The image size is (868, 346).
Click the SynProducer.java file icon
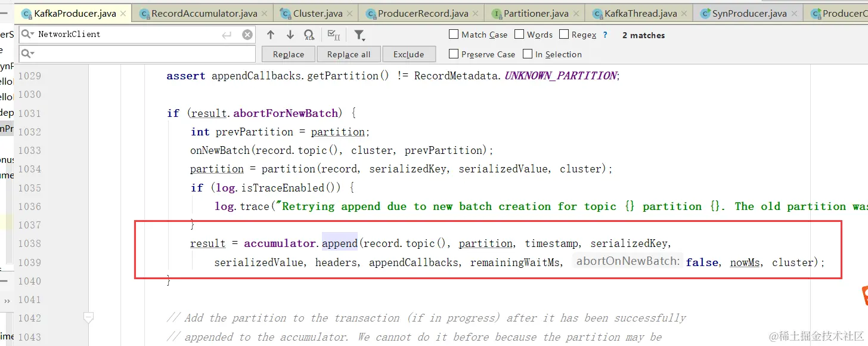(705, 14)
